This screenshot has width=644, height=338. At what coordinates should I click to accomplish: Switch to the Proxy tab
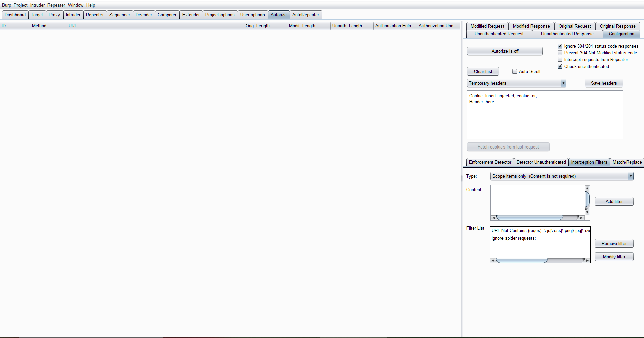pos(54,15)
